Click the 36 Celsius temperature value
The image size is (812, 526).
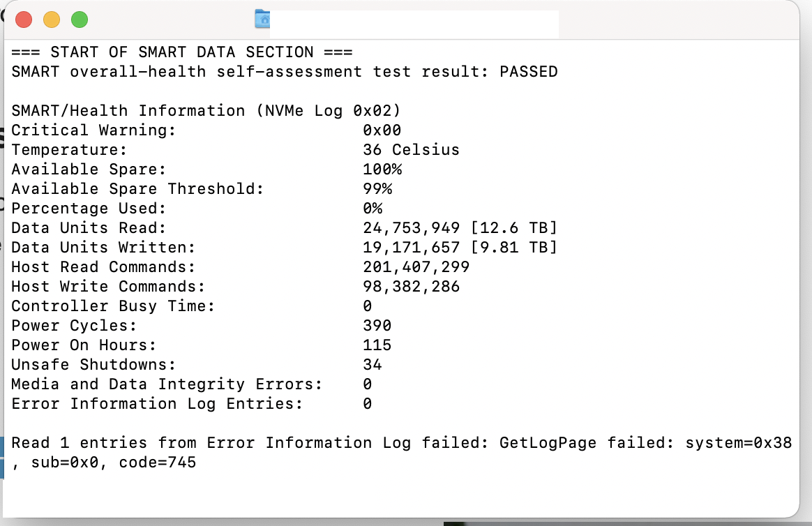click(x=411, y=149)
